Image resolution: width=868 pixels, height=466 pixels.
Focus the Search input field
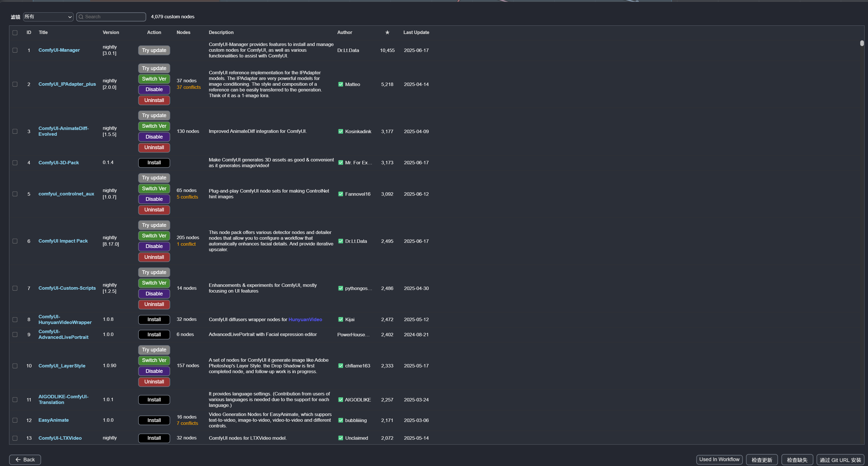pyautogui.click(x=111, y=17)
